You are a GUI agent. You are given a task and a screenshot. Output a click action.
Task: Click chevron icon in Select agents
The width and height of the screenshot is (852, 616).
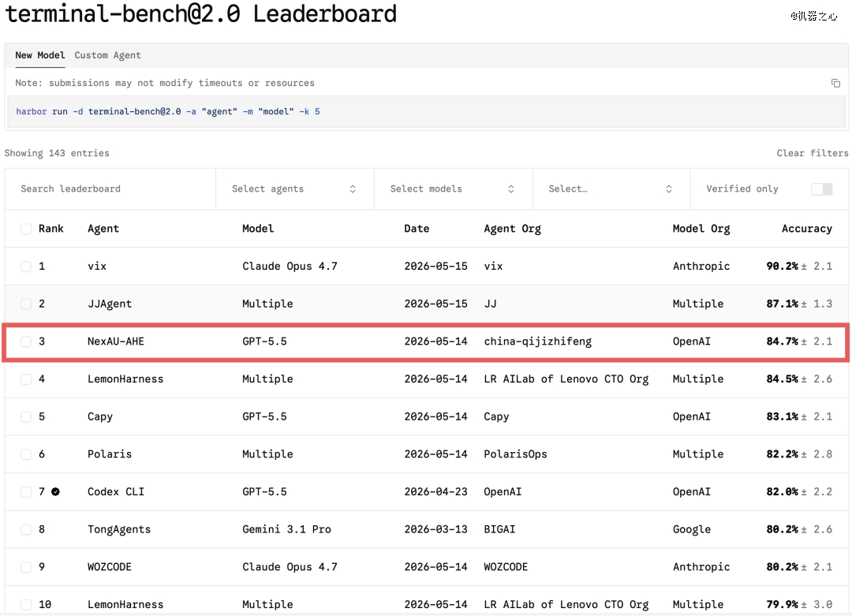tap(353, 189)
